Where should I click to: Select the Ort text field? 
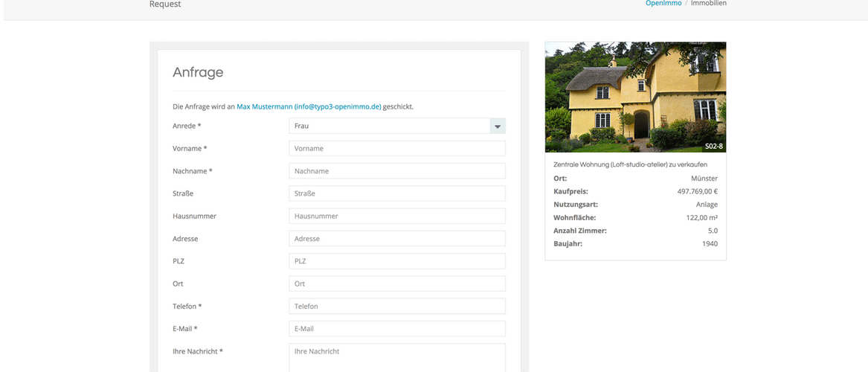(396, 284)
